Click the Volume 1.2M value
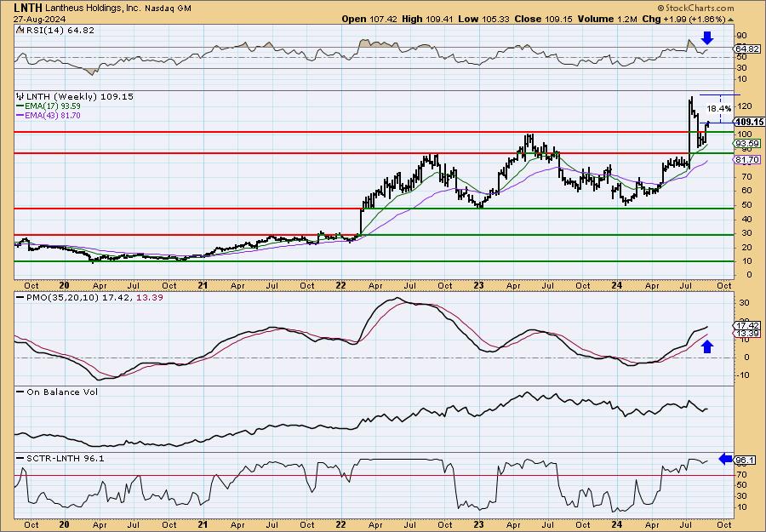Image resolution: width=766 pixels, height=532 pixels. pos(607,19)
